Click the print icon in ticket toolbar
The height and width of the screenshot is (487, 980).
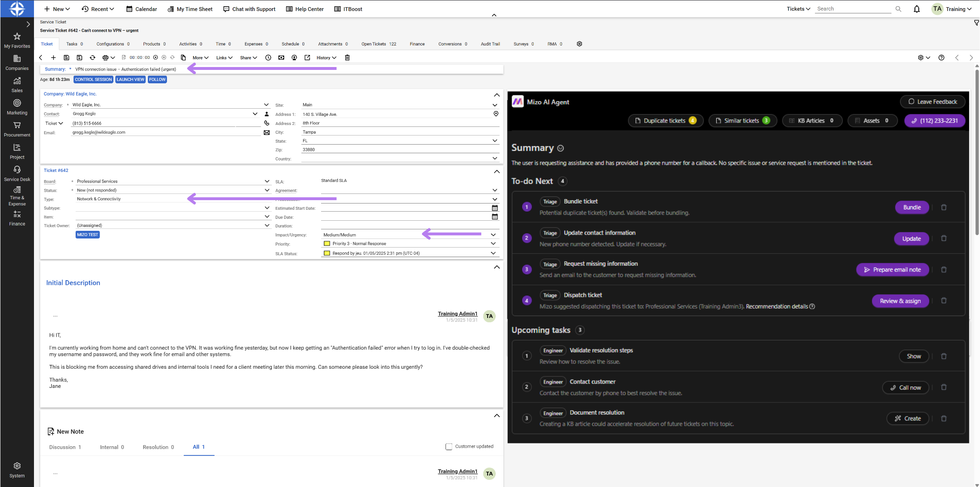pyautogui.click(x=106, y=57)
